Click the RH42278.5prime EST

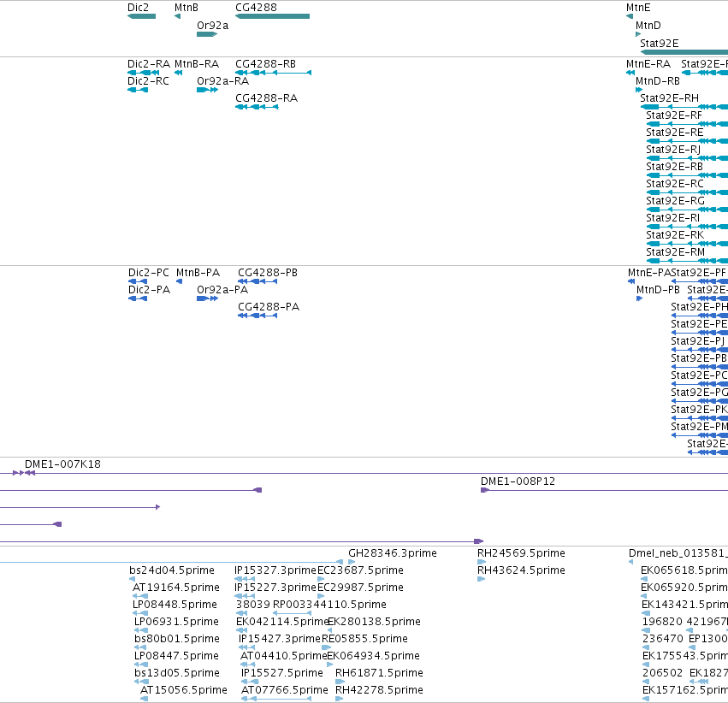340,699
